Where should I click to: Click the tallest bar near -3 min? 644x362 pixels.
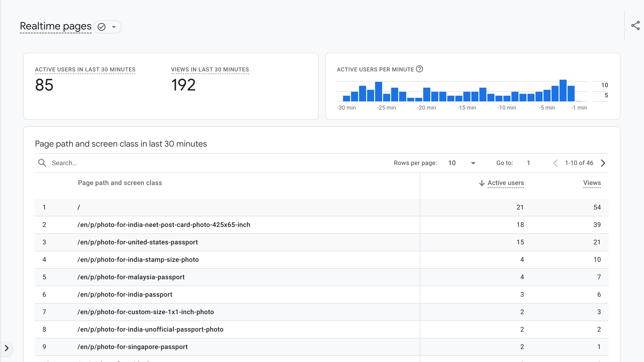[563, 90]
